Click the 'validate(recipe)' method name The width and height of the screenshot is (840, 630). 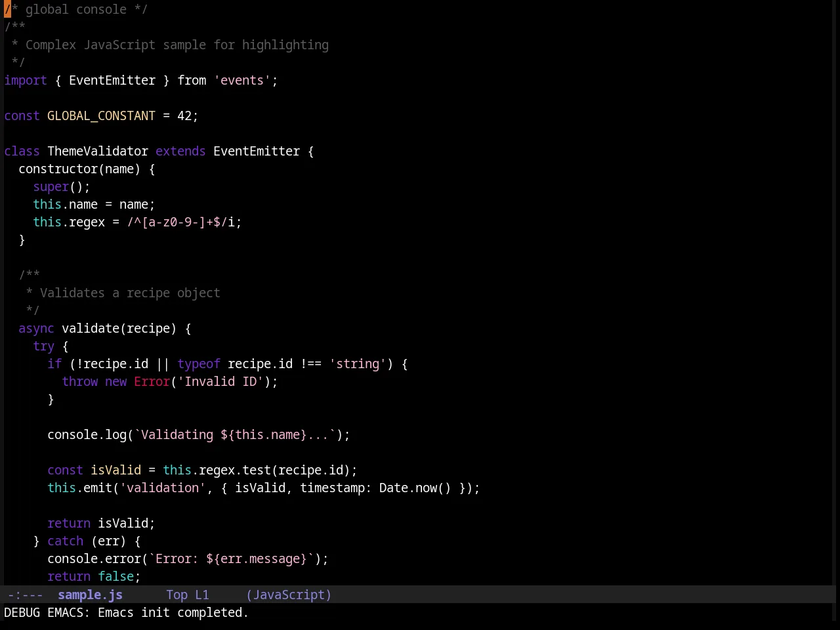coord(119,328)
